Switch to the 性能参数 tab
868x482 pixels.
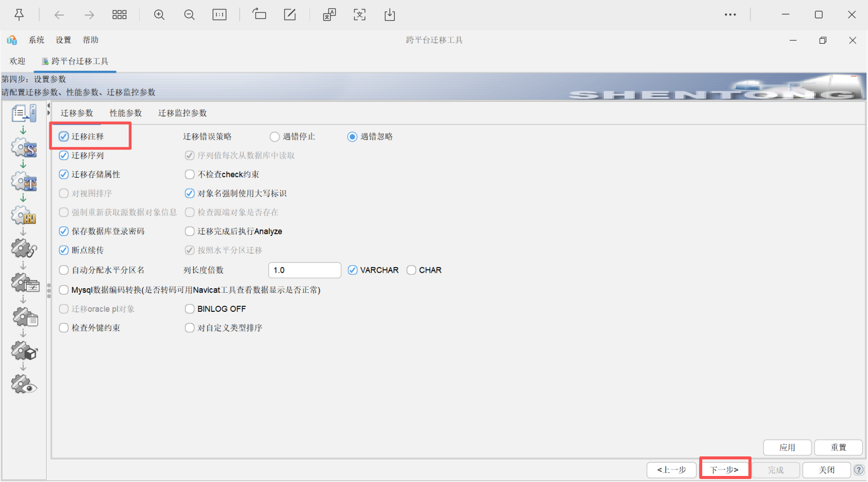[126, 113]
